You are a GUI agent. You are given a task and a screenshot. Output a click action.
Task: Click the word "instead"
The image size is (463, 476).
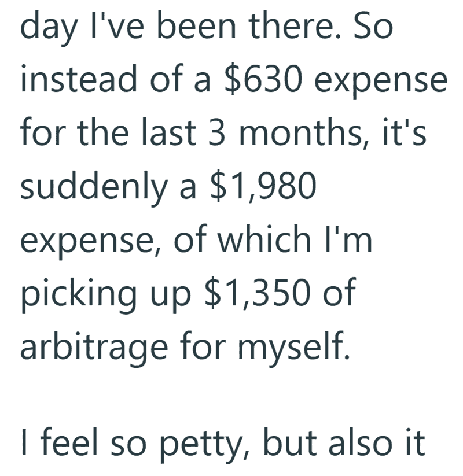pyautogui.click(x=79, y=79)
